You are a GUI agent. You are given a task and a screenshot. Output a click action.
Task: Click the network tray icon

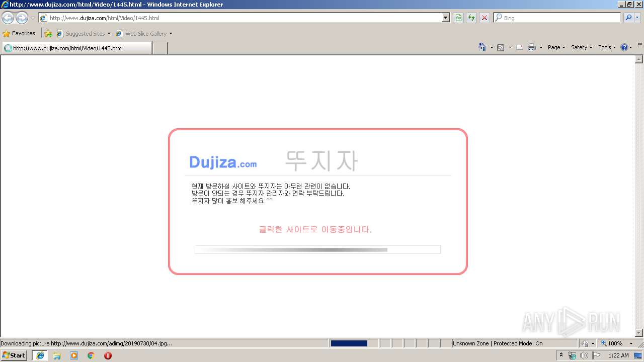[572, 355]
